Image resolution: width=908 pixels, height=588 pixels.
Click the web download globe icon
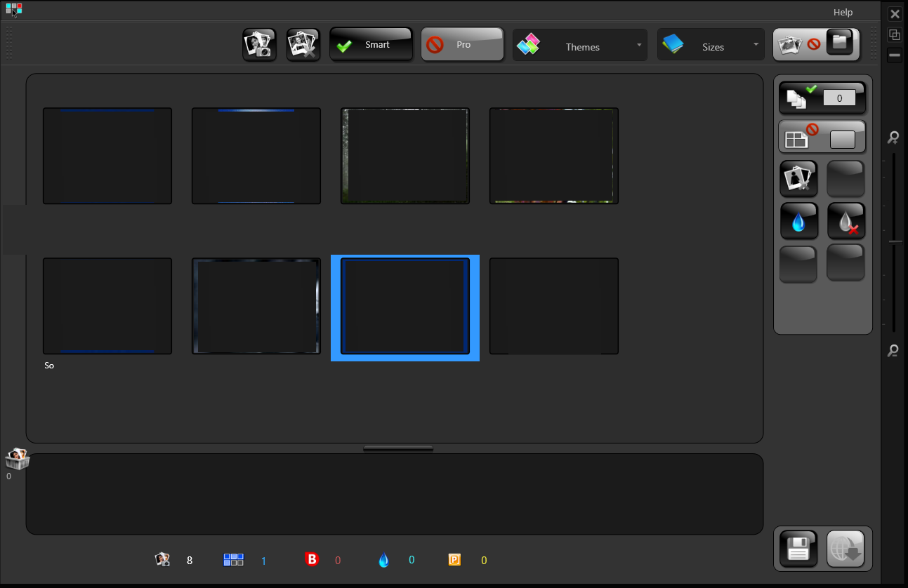846,549
